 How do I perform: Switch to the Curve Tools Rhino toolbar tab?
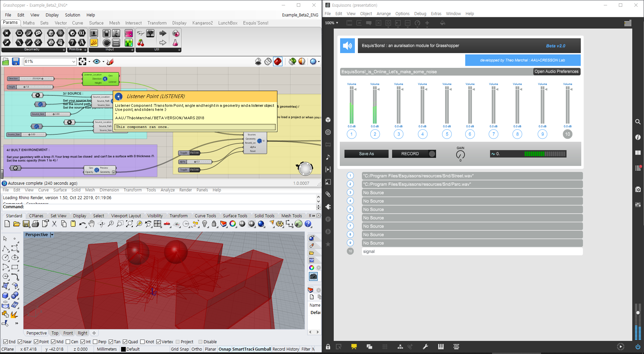pyautogui.click(x=205, y=216)
